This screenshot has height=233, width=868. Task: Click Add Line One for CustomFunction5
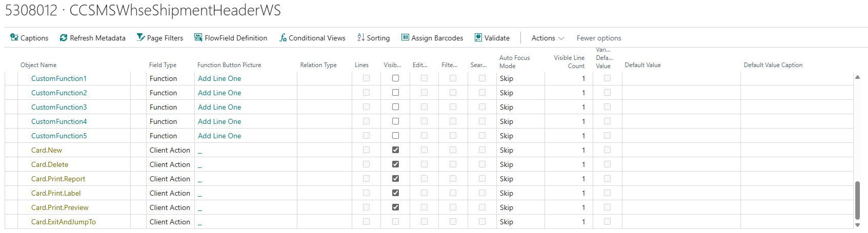click(x=219, y=136)
